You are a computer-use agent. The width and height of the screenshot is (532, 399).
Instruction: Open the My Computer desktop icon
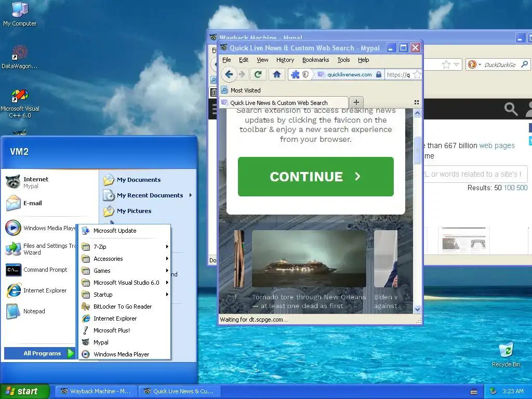20,14
